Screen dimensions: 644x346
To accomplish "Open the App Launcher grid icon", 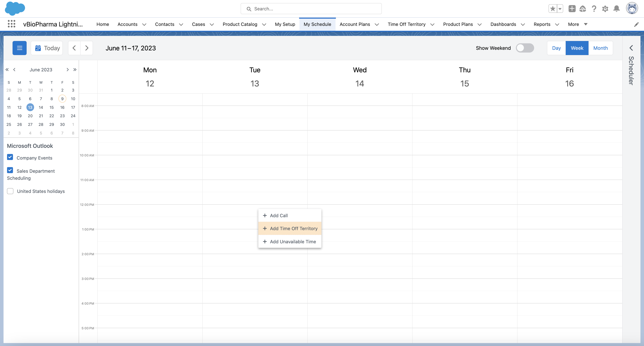I will [12, 24].
